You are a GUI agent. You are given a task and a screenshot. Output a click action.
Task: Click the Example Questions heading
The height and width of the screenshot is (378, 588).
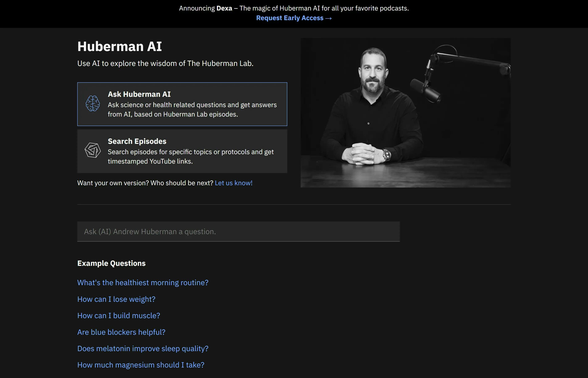point(112,263)
